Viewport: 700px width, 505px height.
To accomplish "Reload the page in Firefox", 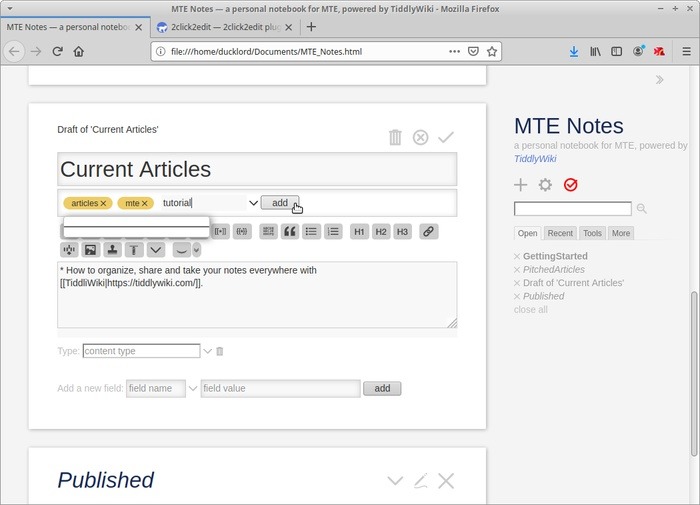I will [x=57, y=52].
